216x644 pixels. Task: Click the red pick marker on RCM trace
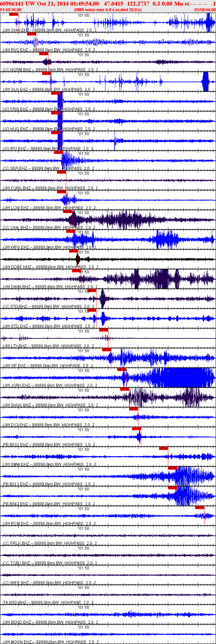[x=200, y=508]
